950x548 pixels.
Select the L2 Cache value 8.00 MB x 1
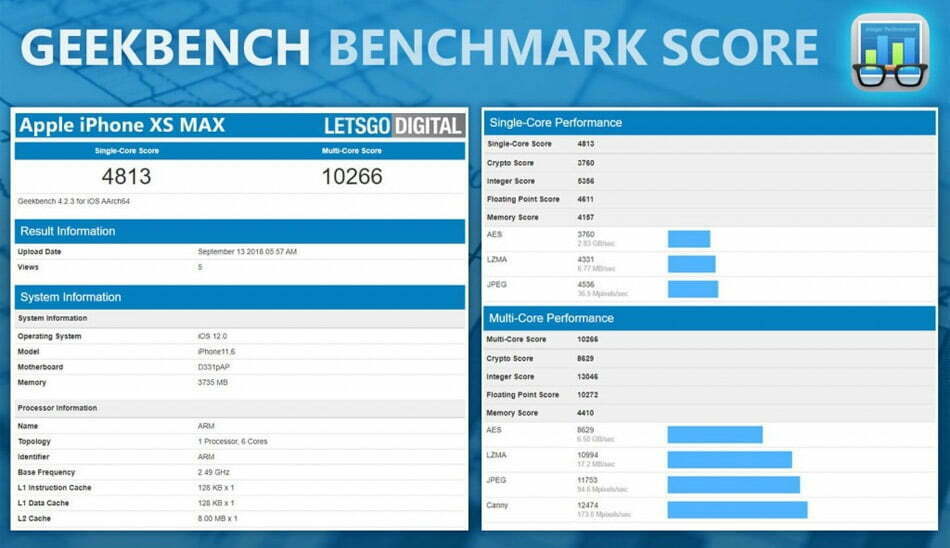pyautogui.click(x=218, y=519)
